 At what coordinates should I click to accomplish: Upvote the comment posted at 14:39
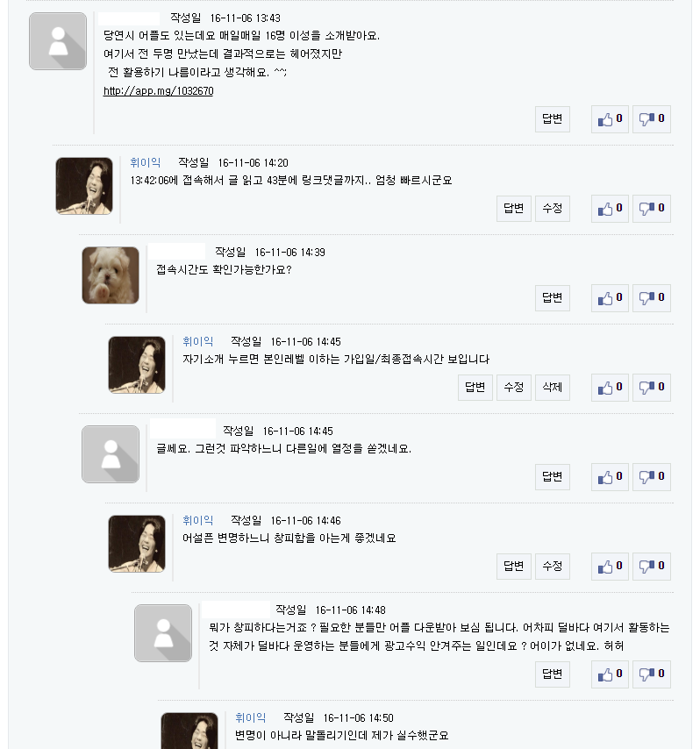click(610, 298)
